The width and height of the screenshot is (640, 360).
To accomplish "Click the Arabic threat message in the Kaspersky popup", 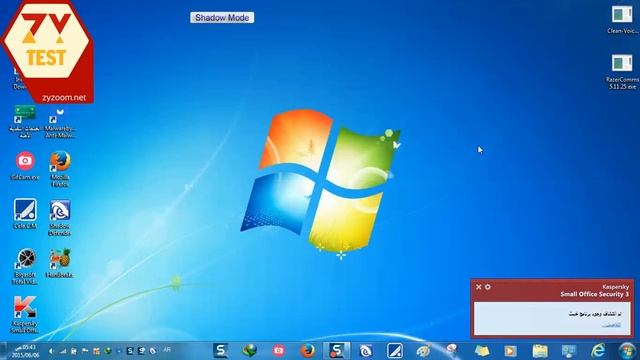I will pyautogui.click(x=595, y=314).
